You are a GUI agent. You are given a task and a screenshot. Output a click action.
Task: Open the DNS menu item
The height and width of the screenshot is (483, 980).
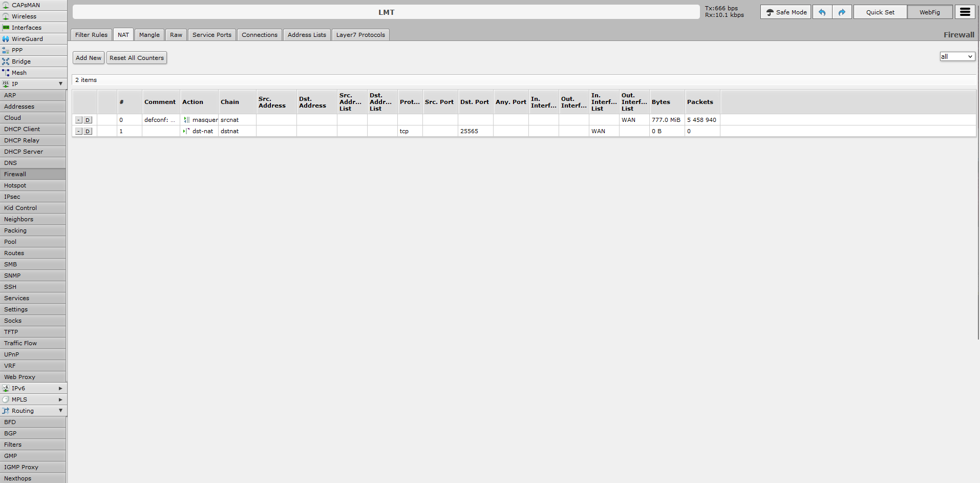tap(33, 163)
